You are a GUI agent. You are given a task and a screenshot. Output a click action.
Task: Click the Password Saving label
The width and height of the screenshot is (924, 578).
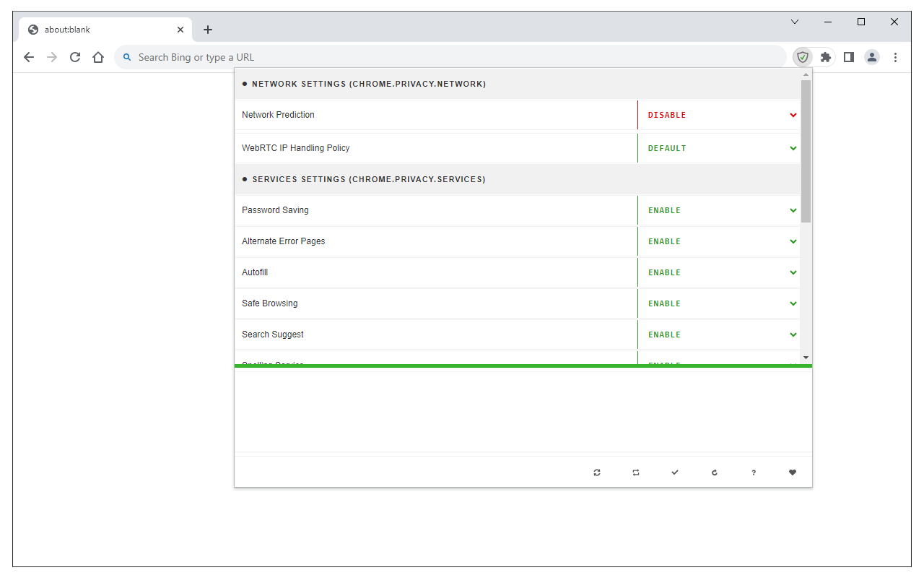pos(275,210)
